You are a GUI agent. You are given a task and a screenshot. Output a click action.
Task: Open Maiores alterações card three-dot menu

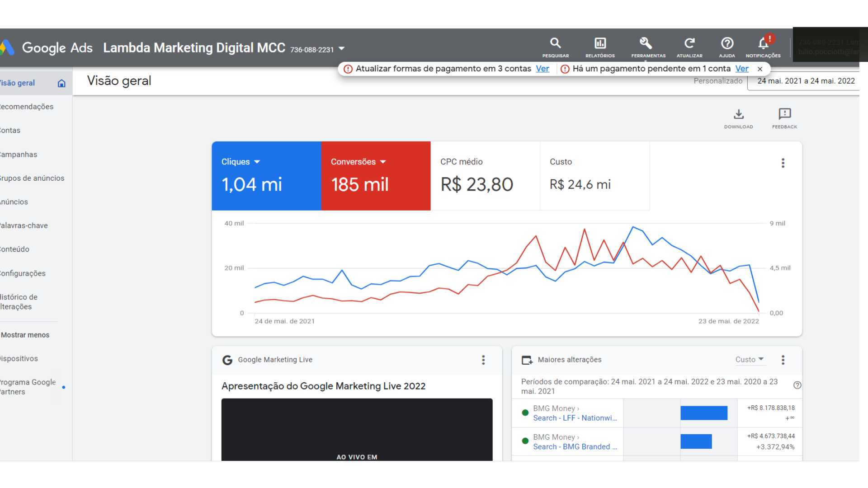pyautogui.click(x=783, y=360)
